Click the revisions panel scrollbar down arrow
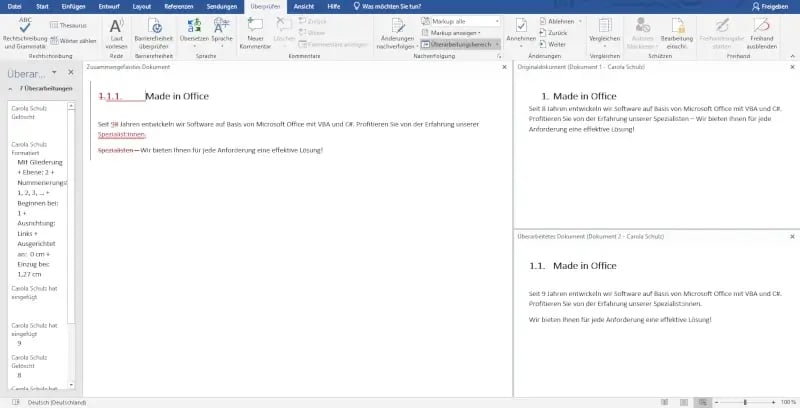Viewport: 800px width, 408px height. [x=71, y=385]
